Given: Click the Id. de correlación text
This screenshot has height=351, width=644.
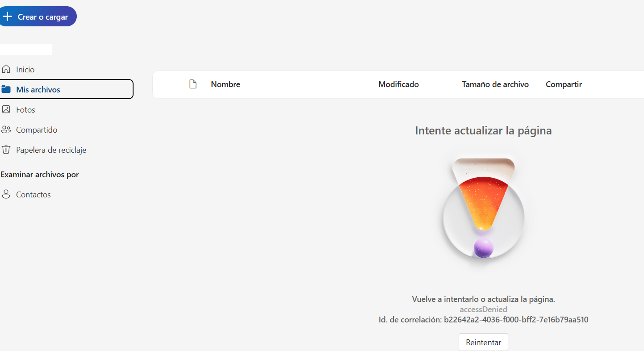Looking at the screenshot, I should (483, 319).
